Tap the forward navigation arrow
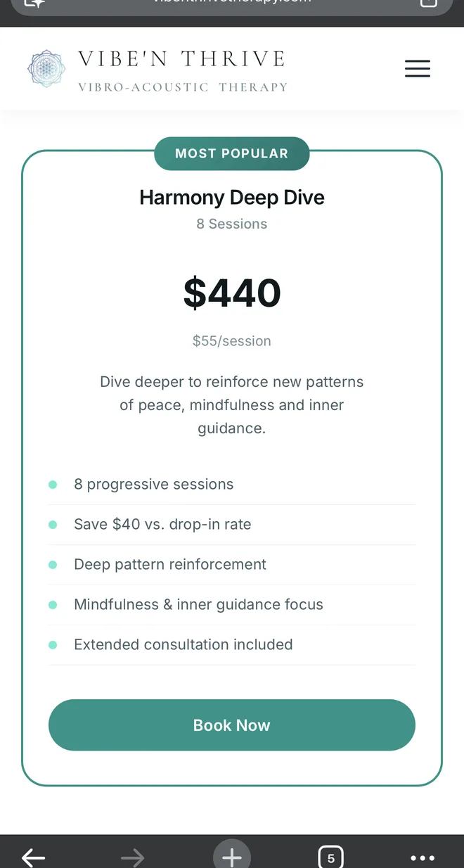The image size is (464, 868). point(132,857)
